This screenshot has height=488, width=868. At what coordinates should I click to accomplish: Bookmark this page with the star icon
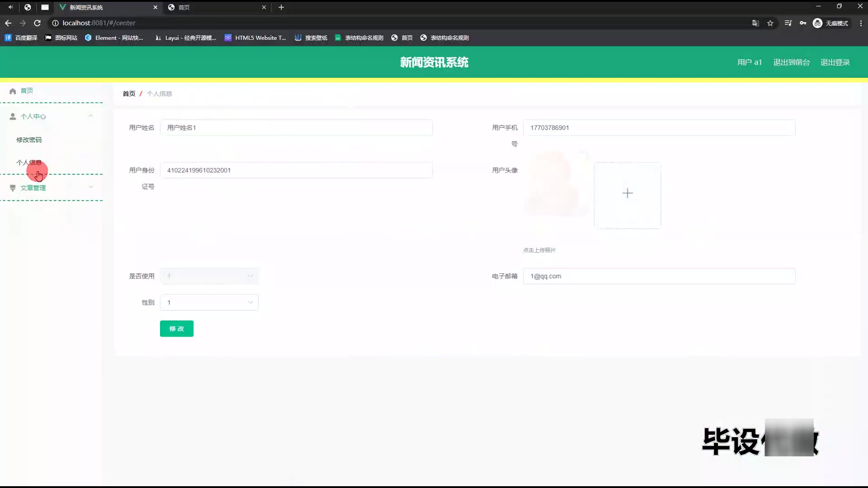click(x=770, y=23)
